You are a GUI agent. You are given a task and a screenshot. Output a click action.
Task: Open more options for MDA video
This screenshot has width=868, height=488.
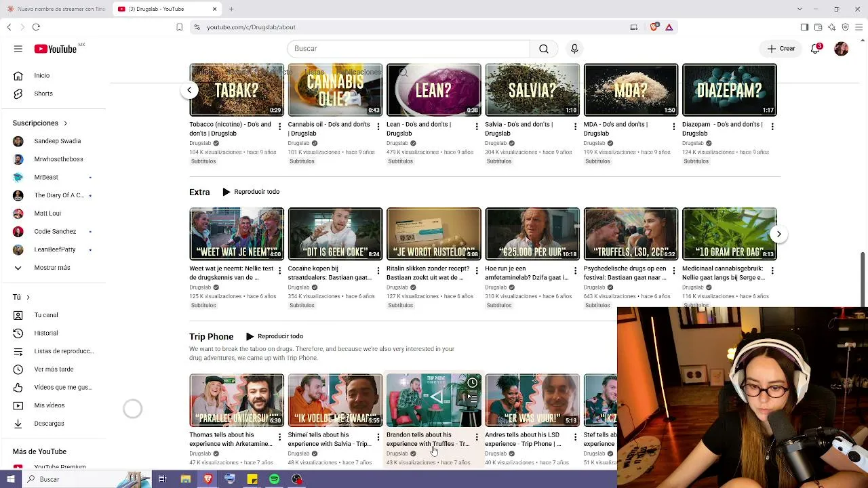tap(673, 127)
